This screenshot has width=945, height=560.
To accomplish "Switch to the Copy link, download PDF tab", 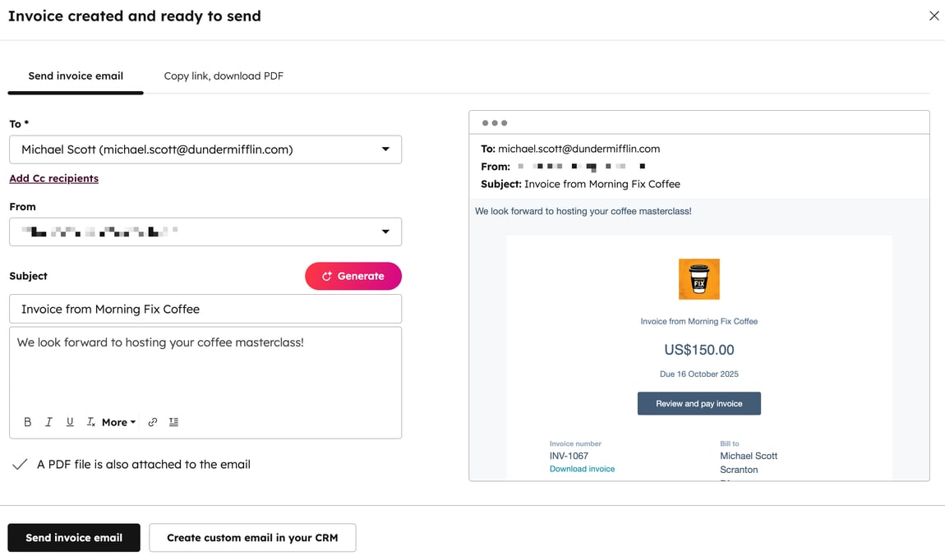I will (x=224, y=75).
